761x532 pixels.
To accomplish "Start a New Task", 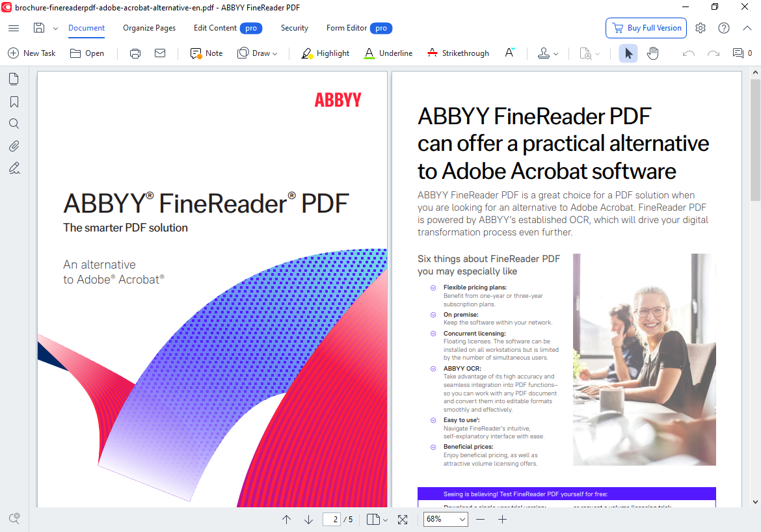I will click(x=32, y=53).
